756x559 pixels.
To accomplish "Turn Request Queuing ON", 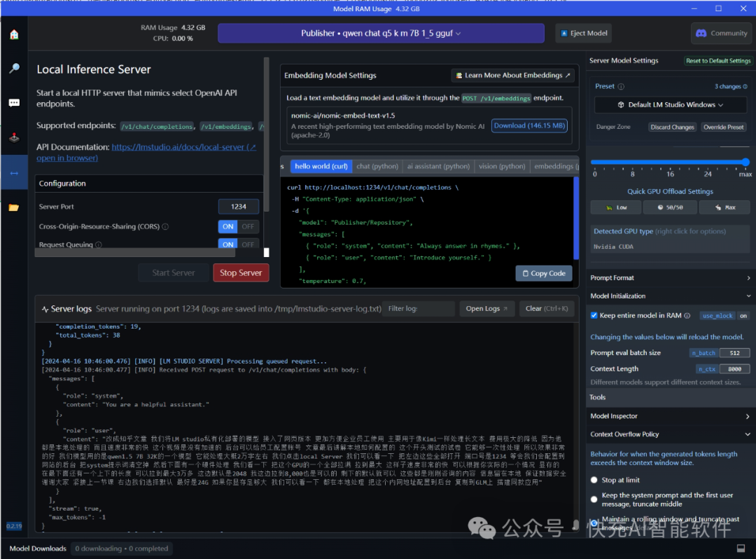I will 228,244.
